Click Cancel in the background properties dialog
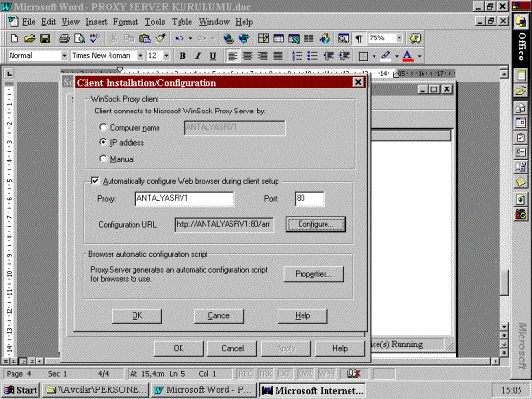The height and width of the screenshot is (399, 532). pos(232,348)
